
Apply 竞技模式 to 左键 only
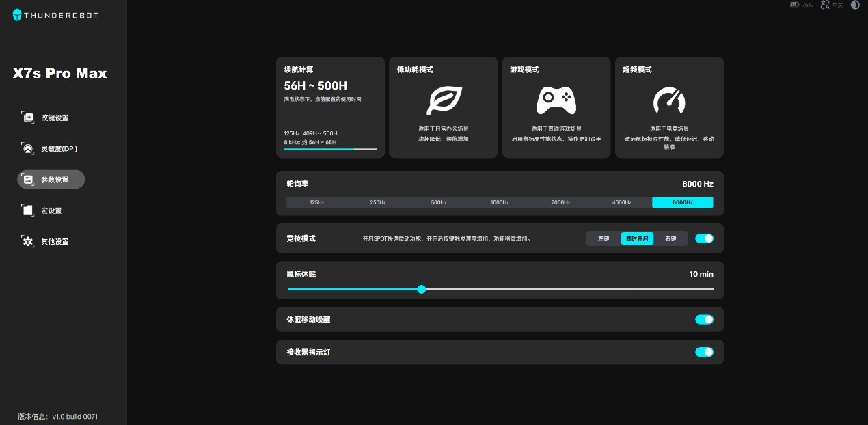point(603,238)
